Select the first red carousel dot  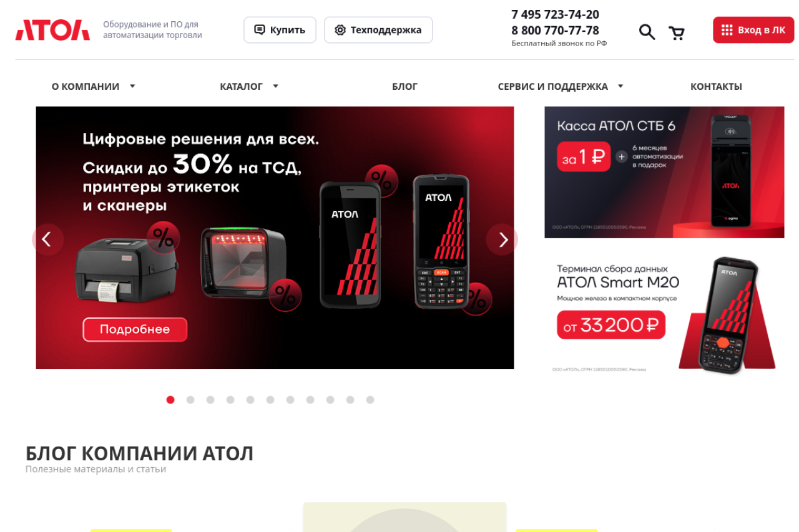170,400
